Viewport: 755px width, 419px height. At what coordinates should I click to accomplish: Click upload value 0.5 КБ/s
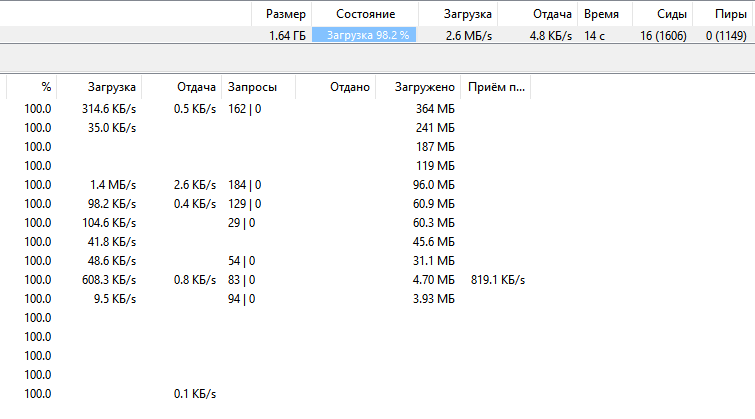click(x=195, y=109)
